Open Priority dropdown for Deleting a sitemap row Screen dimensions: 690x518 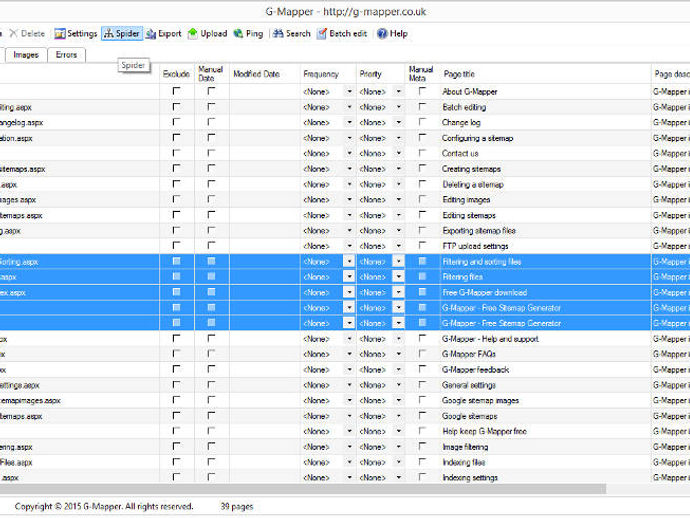point(398,184)
